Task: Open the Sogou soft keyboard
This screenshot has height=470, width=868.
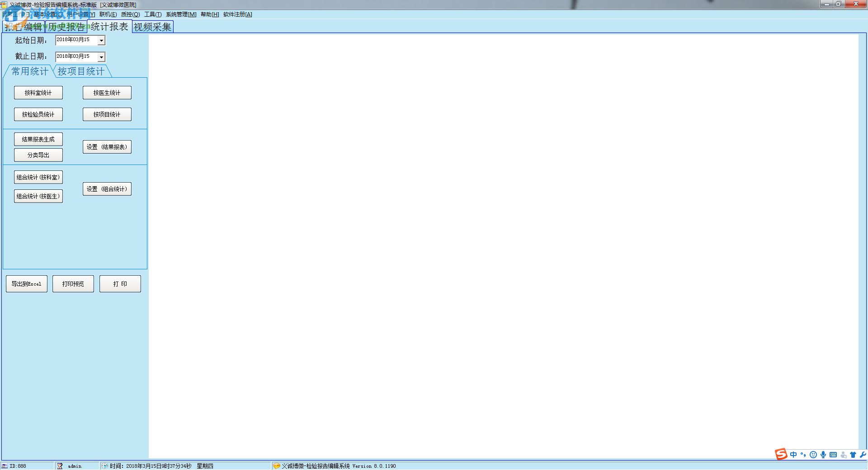Action: (833, 455)
